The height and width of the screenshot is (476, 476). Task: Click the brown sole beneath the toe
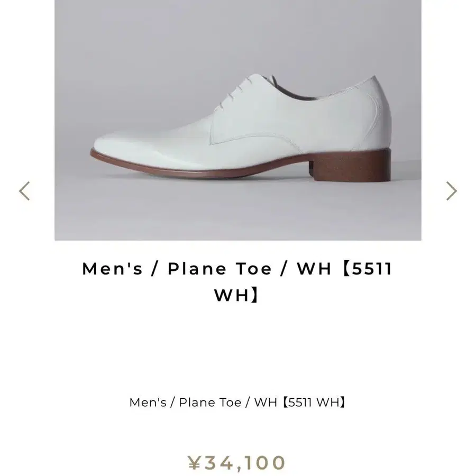coord(122,159)
